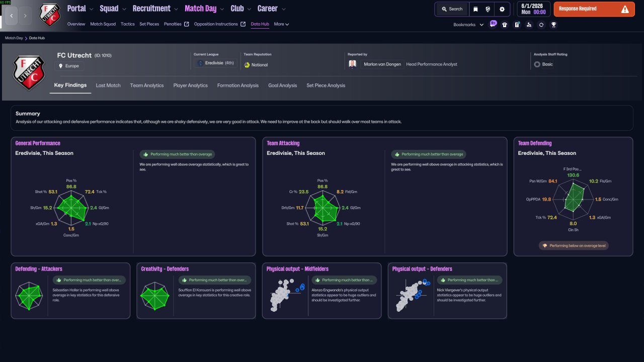The width and height of the screenshot is (644, 362).
Task: Click the Response Required button
Action: point(594,9)
